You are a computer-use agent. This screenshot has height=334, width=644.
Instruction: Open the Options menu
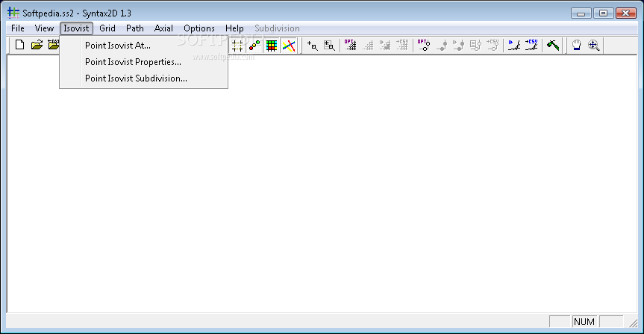199,28
